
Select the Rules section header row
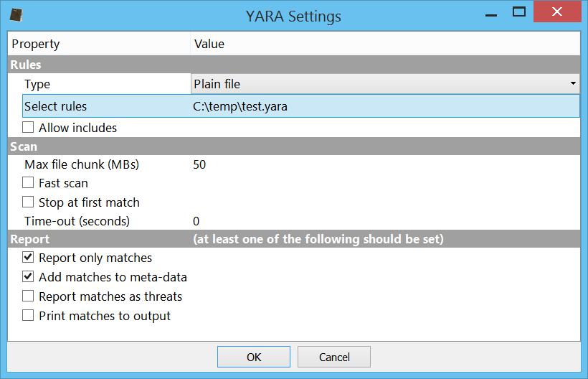tap(294, 65)
